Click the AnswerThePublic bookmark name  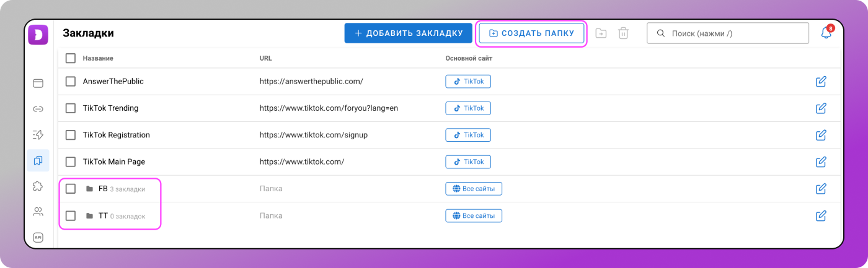click(113, 81)
